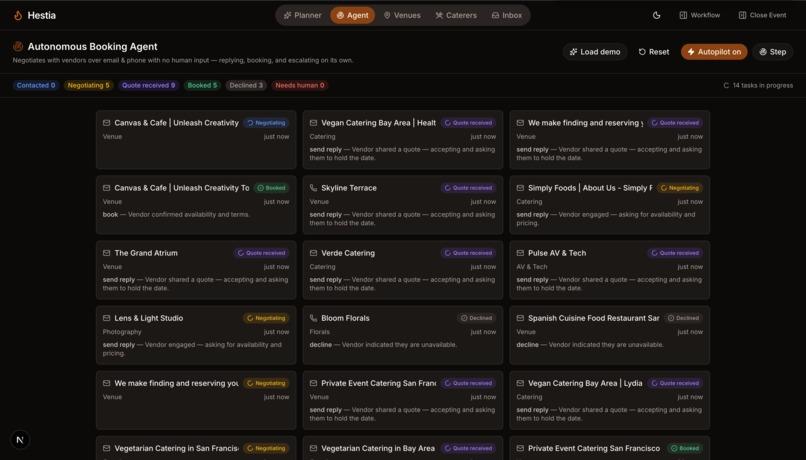Open the Verde Catering card title

(x=348, y=253)
